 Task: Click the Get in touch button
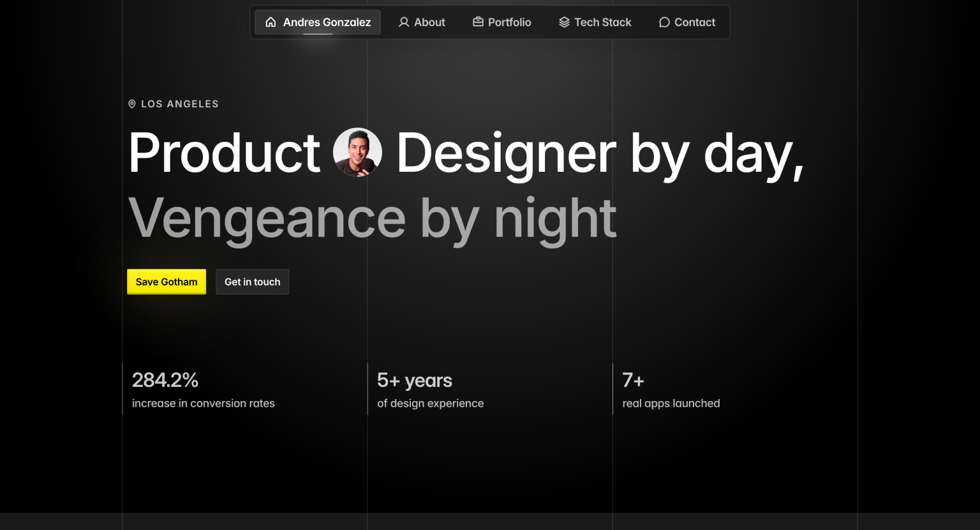(x=253, y=282)
